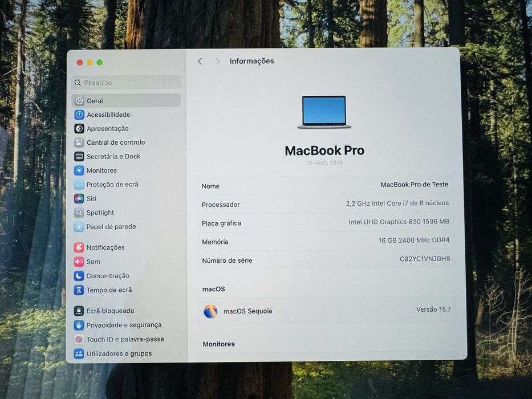Open the Siri icon
532x399 pixels.
click(x=79, y=198)
